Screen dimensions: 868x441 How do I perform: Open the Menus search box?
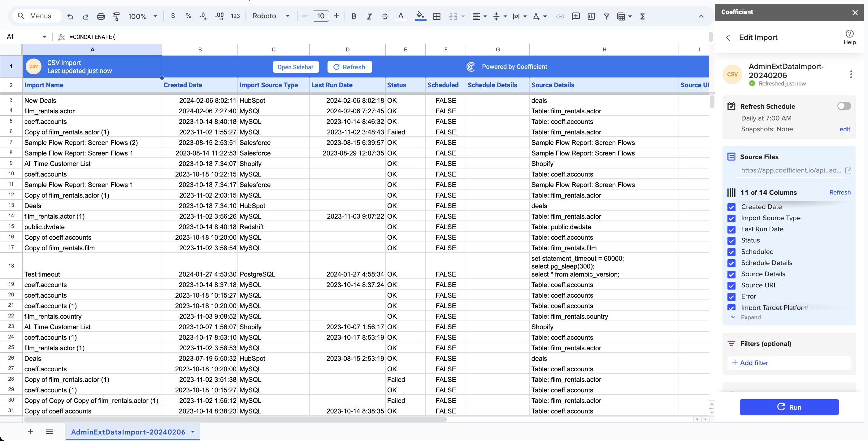coord(37,16)
